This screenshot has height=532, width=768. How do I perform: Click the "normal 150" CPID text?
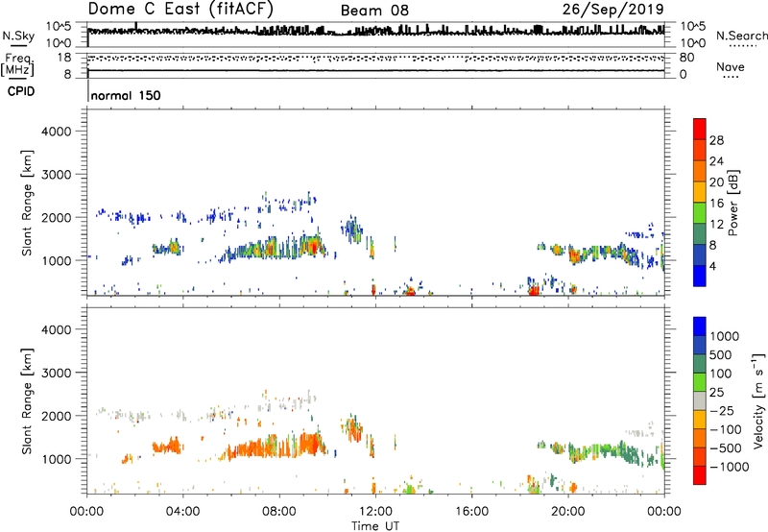pyautogui.click(x=126, y=95)
